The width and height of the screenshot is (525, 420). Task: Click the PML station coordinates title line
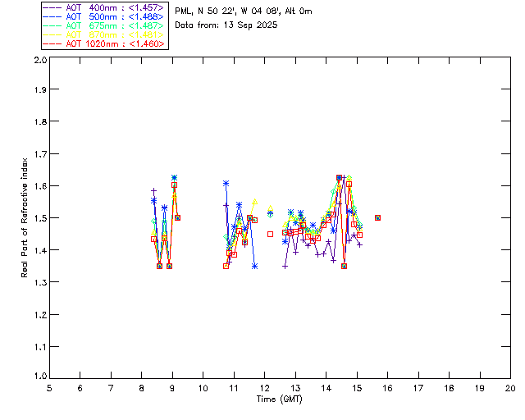(x=244, y=11)
